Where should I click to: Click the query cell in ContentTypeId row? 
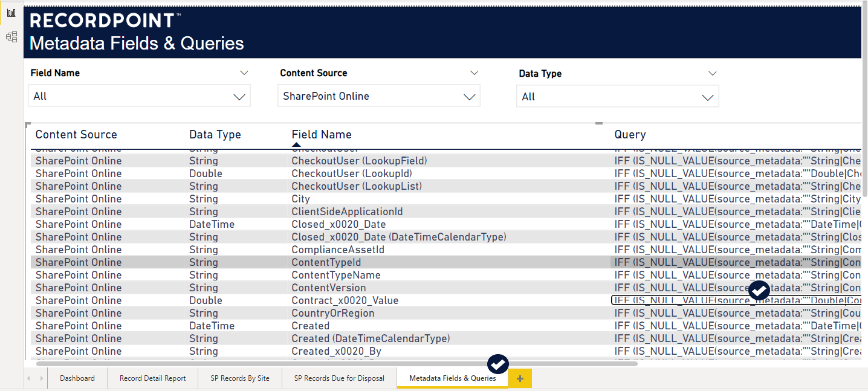tap(737, 262)
